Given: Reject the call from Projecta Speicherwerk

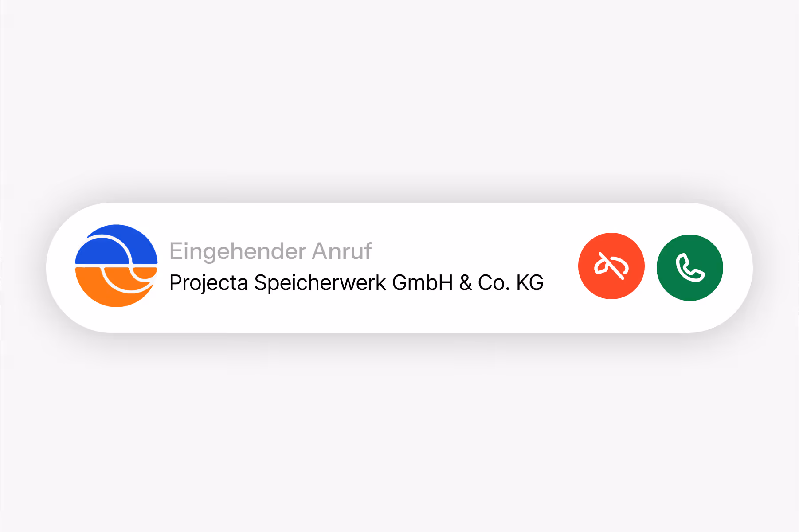Looking at the screenshot, I should tap(611, 266).
